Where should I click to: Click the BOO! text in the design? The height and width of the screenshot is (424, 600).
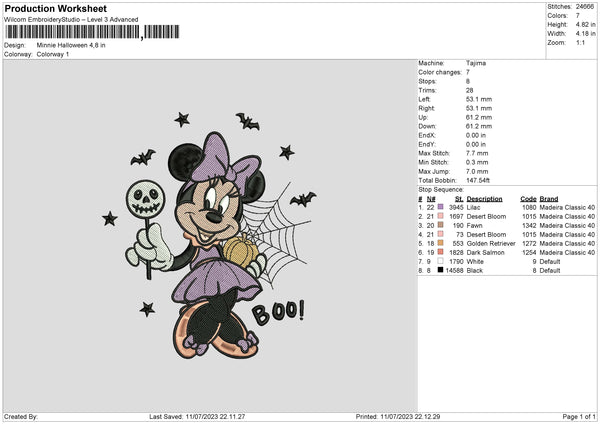pos(276,313)
